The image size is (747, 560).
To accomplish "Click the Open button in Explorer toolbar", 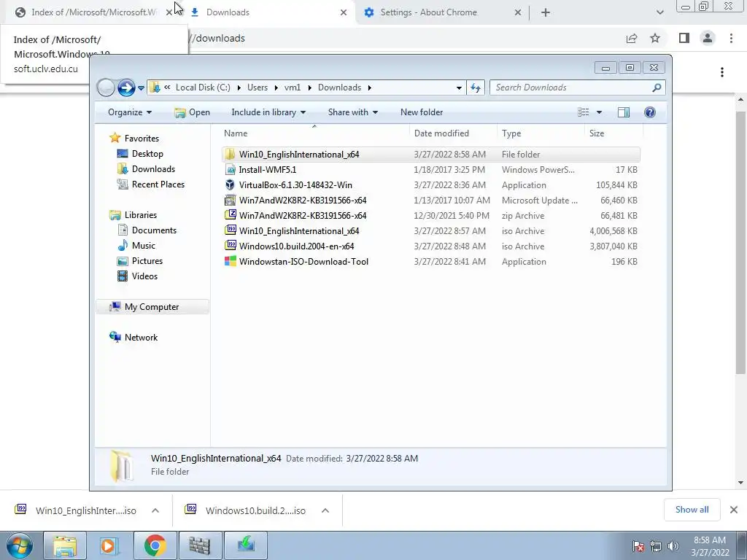I will (x=192, y=112).
